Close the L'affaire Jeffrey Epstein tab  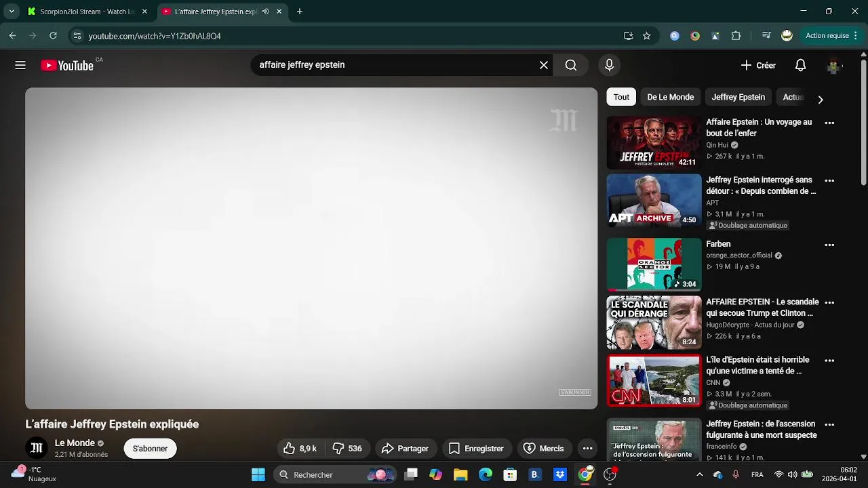pyautogui.click(x=279, y=12)
